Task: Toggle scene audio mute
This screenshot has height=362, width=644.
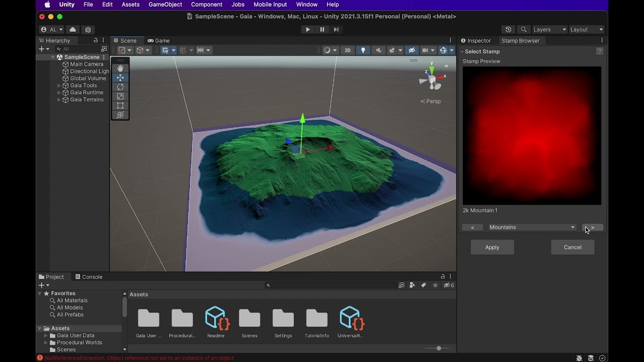Action: click(x=378, y=50)
